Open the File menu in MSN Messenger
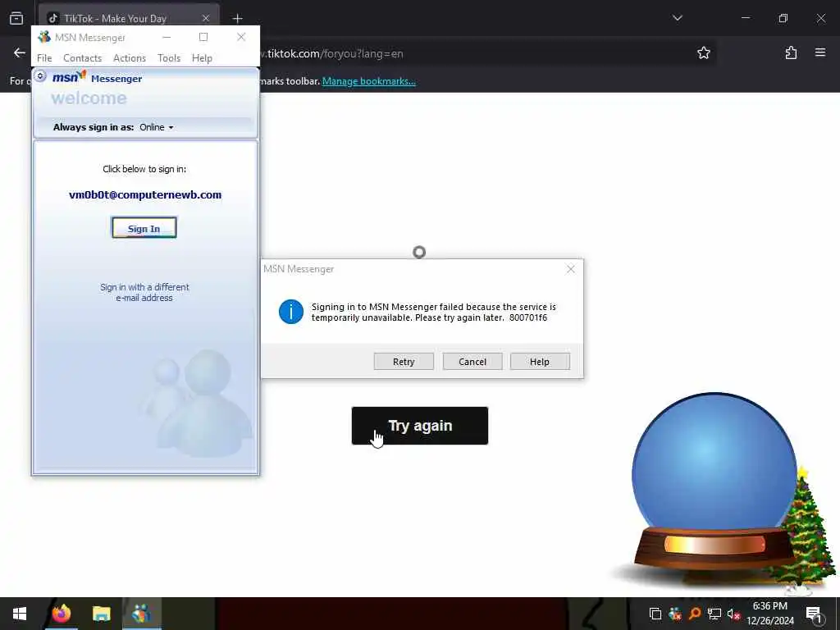Viewport: 840px width, 630px height. (44, 58)
